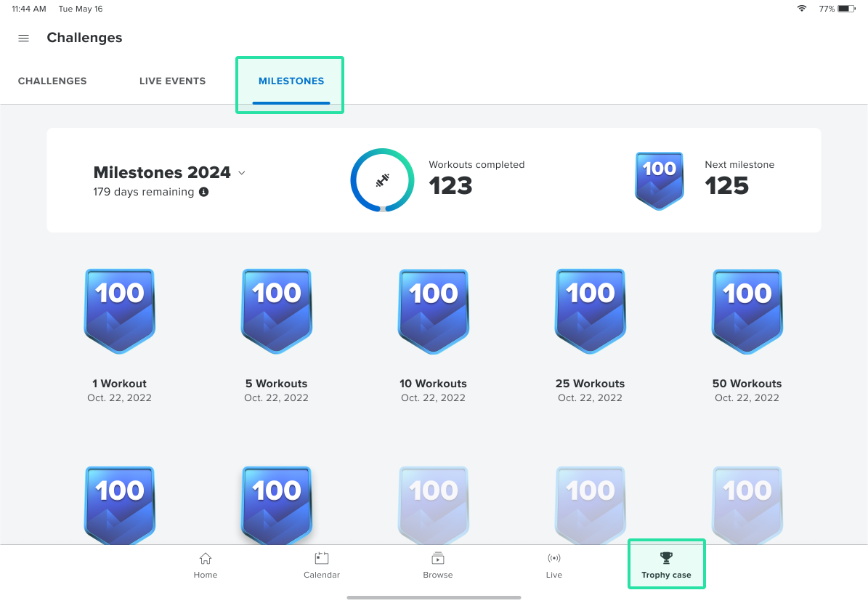Click the Next milestone 125 badge icon
The height and width of the screenshot is (606, 868).
point(659,180)
